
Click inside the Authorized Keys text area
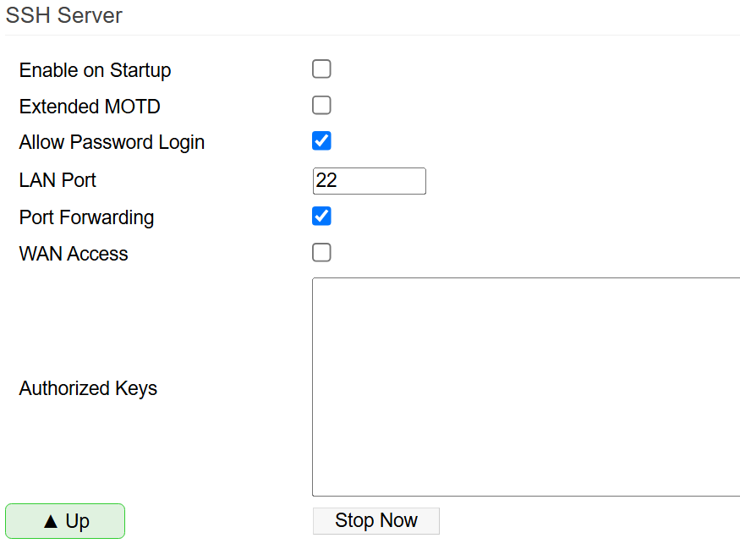(524, 387)
